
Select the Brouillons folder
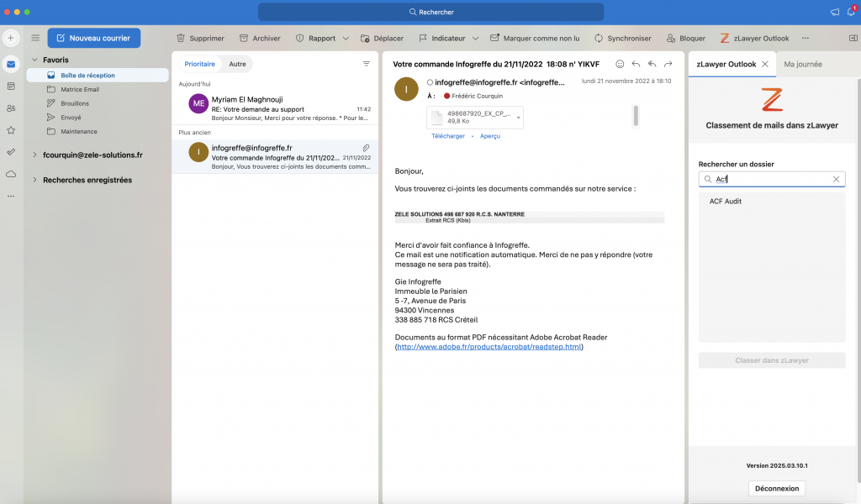pyautogui.click(x=75, y=103)
